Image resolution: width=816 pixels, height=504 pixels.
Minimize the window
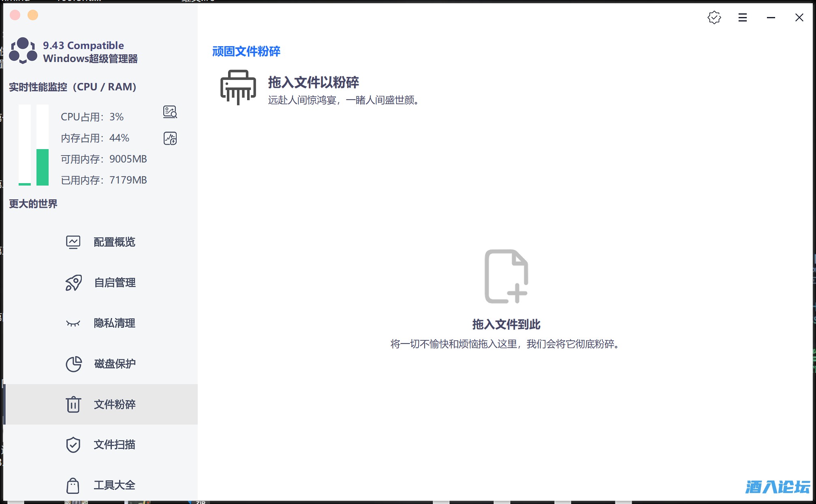[x=771, y=17]
